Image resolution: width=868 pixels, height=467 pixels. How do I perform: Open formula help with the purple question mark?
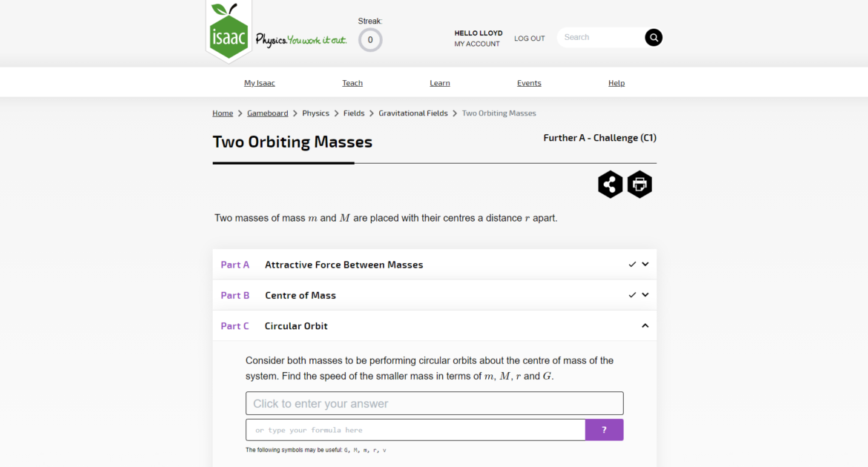[x=604, y=430]
